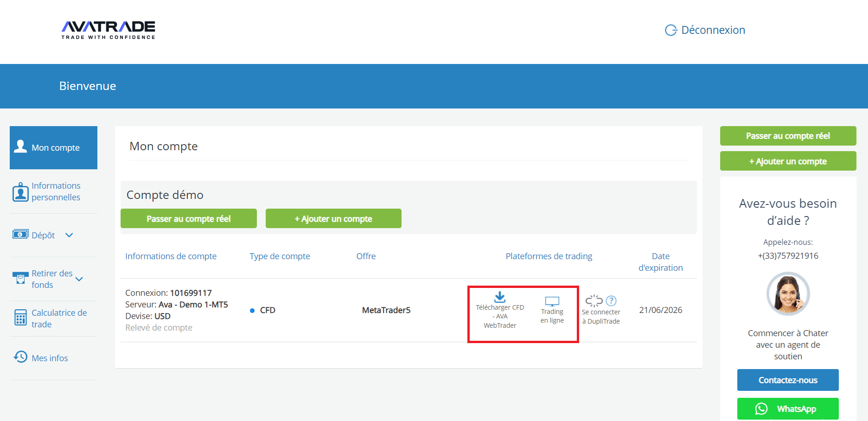Click the DupliTrade link chain icon
Viewport: 868px width, 421px height.
[x=594, y=301]
